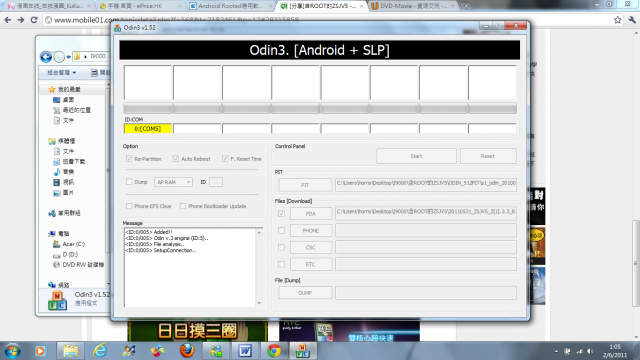Switch to the DVD-Movie tab
Screen dimensions: 640x360
coord(412,6)
